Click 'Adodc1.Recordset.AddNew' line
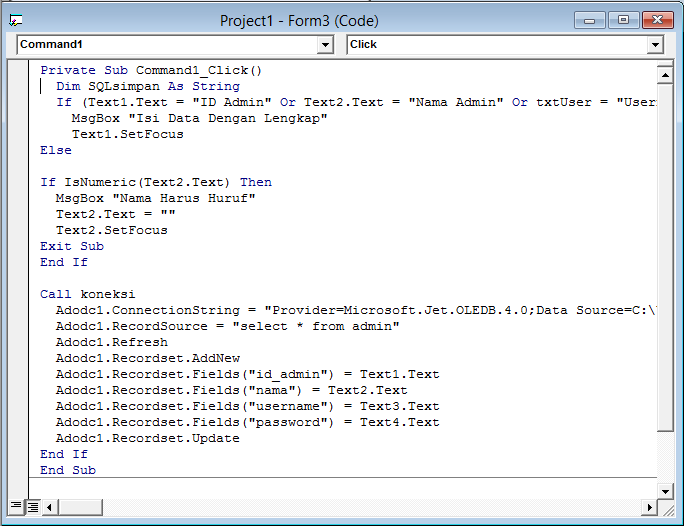This screenshot has height=526, width=684. coord(148,359)
